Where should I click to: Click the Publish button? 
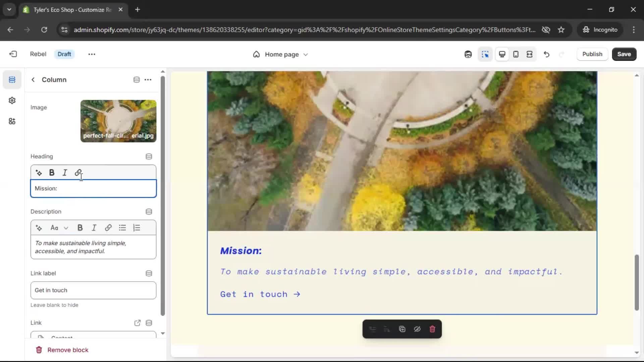point(592,54)
